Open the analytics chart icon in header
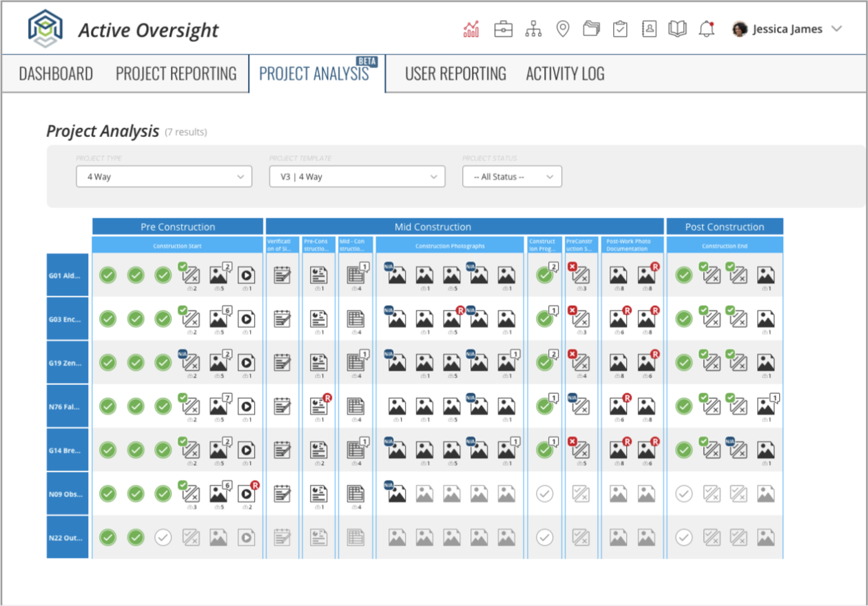This screenshot has width=868, height=606. pos(471,29)
